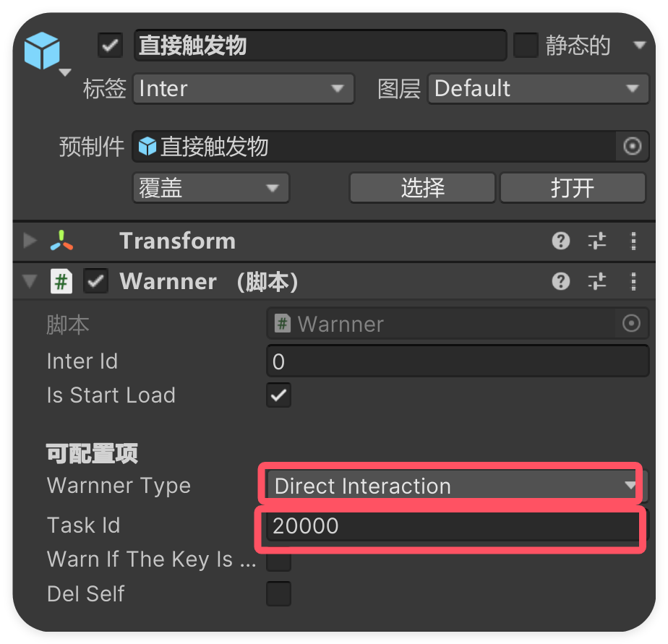The width and height of the screenshot is (668, 644).
Task: Enable the static (静态的) checkbox
Action: (526, 46)
